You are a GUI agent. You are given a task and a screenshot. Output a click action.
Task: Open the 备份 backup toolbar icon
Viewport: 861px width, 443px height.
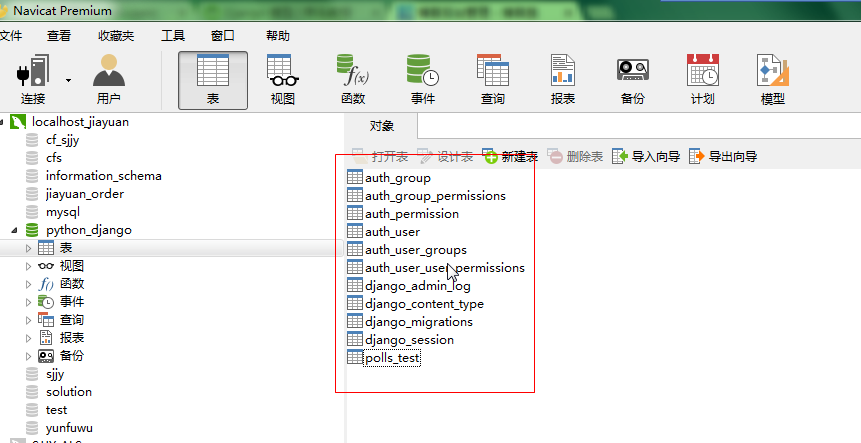633,80
